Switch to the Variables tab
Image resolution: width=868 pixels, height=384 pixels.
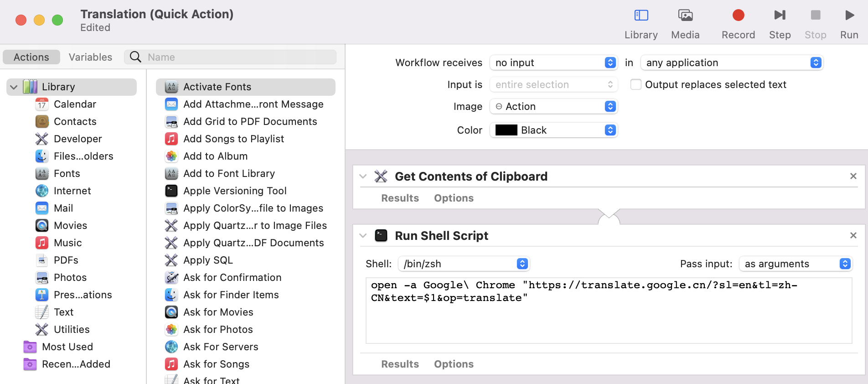click(x=90, y=57)
